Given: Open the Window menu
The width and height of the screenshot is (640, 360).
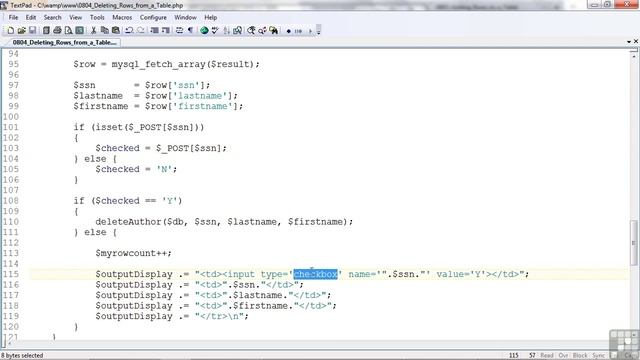Looking at the screenshot, I should point(185,18).
